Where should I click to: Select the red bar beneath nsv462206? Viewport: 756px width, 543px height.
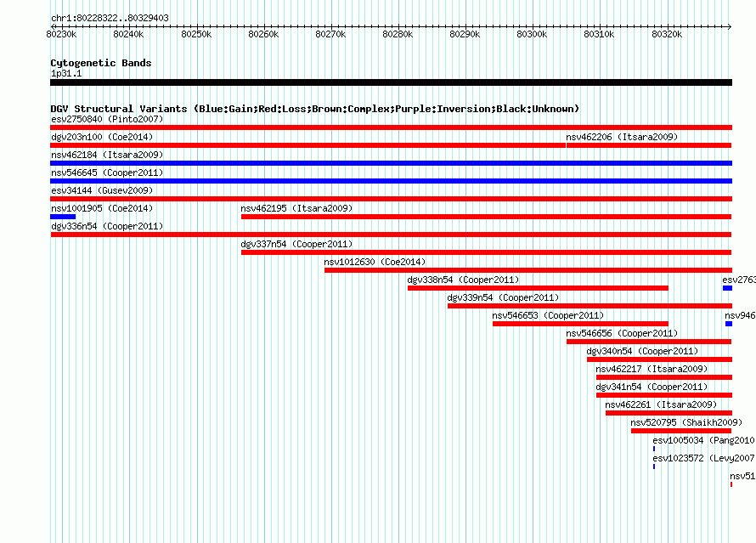tap(649, 145)
